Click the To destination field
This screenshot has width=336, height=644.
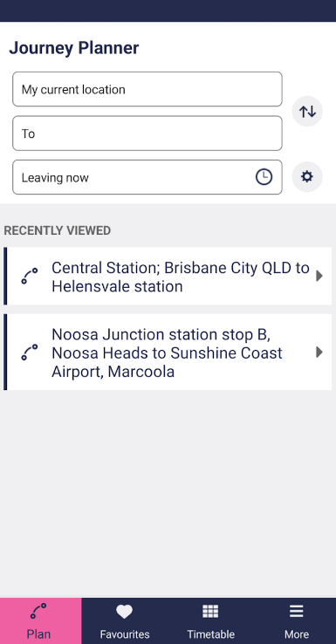coord(147,133)
